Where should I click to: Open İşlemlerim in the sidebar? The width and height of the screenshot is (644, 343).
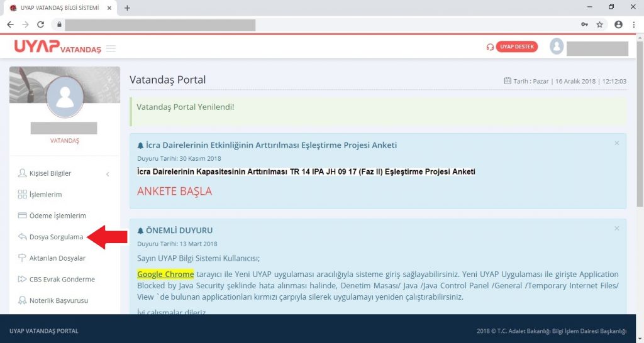click(45, 195)
